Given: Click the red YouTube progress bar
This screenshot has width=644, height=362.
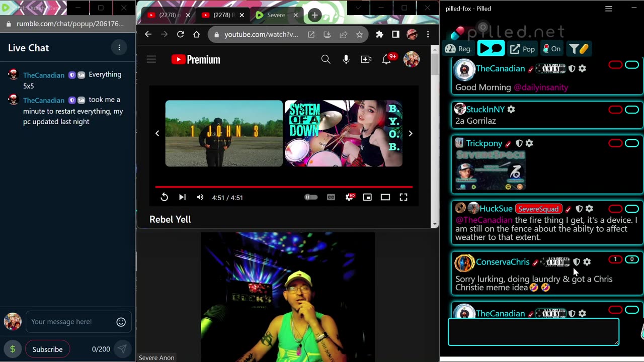Looking at the screenshot, I should pyautogui.click(x=284, y=187).
